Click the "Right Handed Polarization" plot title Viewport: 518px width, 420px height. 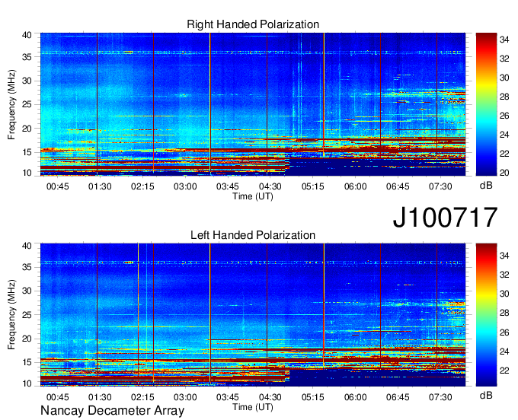point(253,24)
